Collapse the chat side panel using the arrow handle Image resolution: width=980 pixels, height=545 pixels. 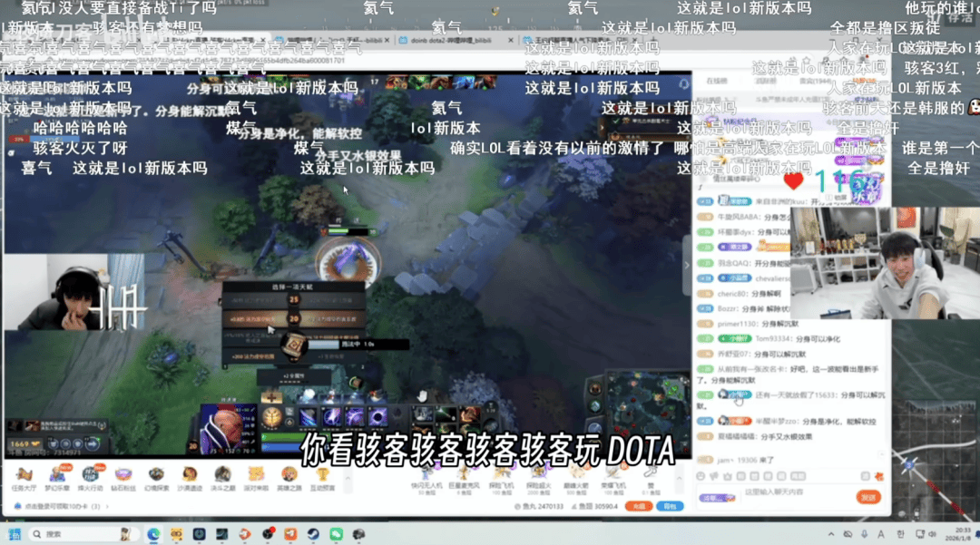[x=687, y=265]
